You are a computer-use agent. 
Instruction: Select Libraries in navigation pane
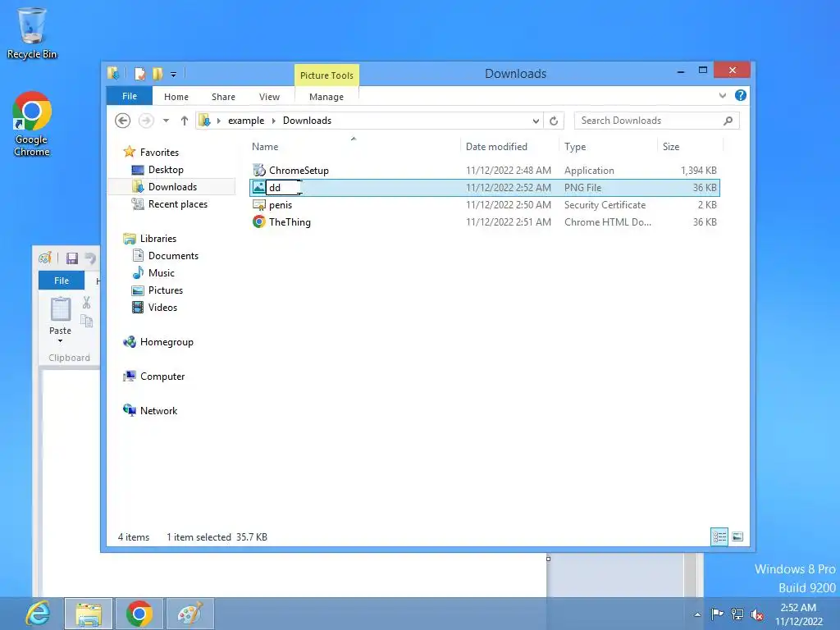tap(158, 239)
